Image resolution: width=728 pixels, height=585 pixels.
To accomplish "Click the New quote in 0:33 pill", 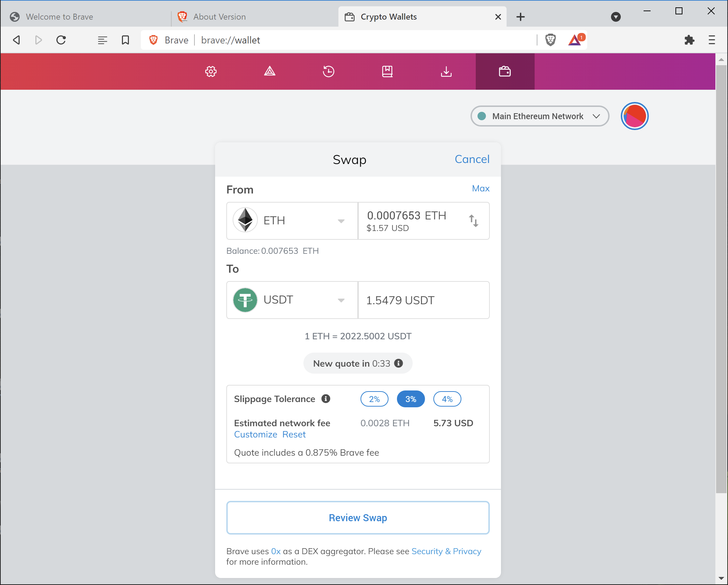I will 358,363.
